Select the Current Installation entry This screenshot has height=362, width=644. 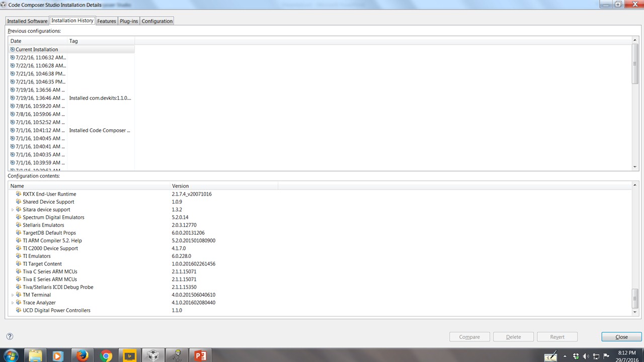pos(37,49)
